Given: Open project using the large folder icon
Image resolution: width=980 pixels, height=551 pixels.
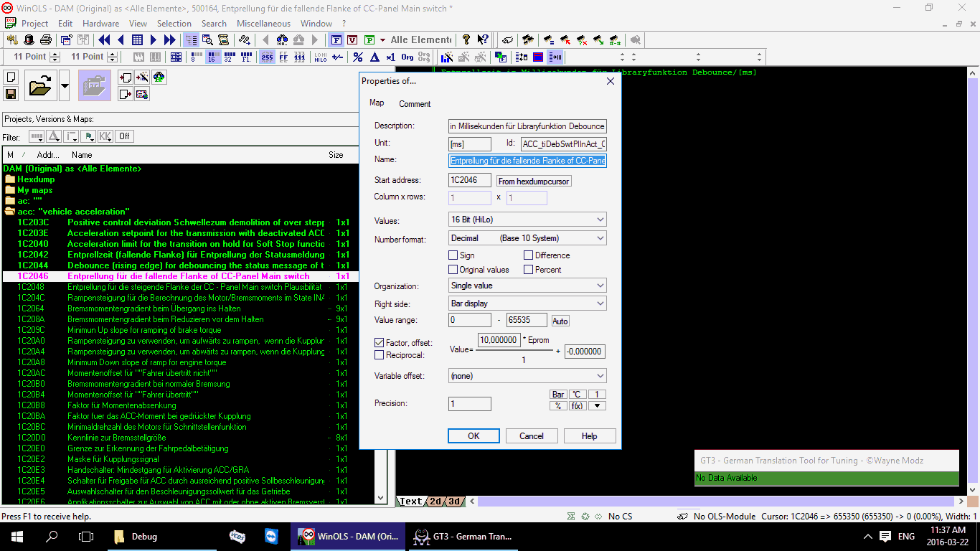Looking at the screenshot, I should pos(40,86).
